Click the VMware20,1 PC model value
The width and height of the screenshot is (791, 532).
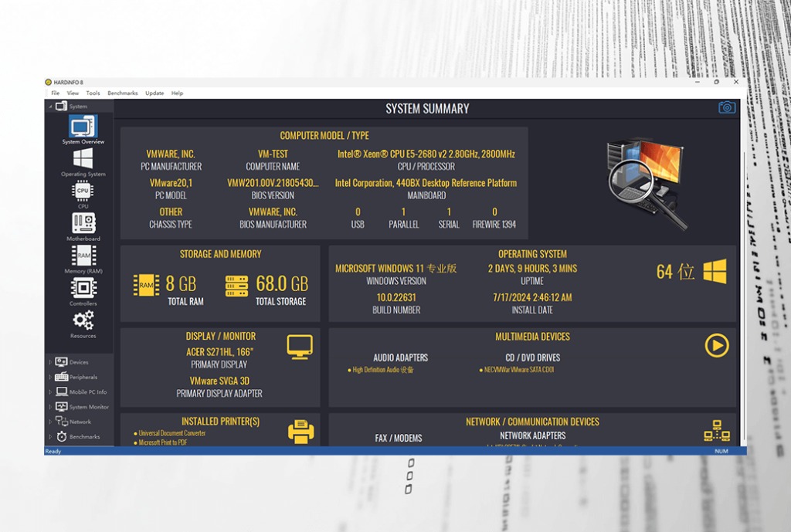point(171,182)
